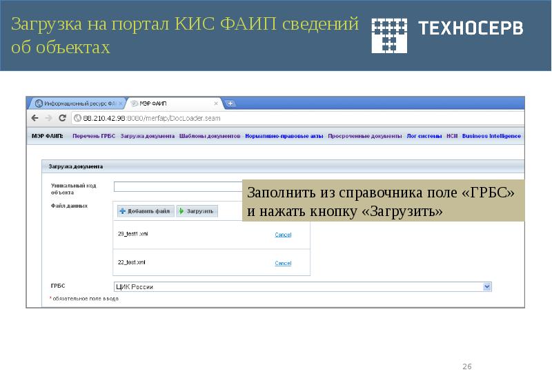The height and width of the screenshot is (392, 552).
Task: Cancel upload of 29_test1.xml
Action: 283,235
